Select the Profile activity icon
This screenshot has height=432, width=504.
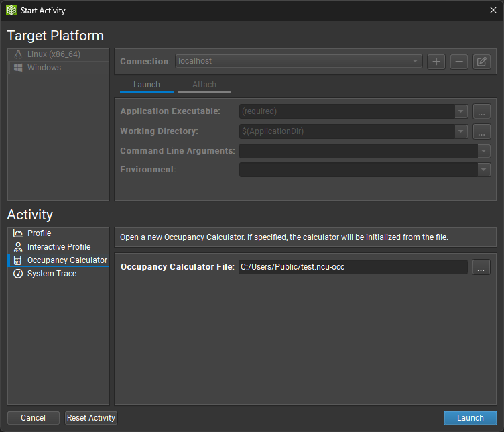click(18, 233)
